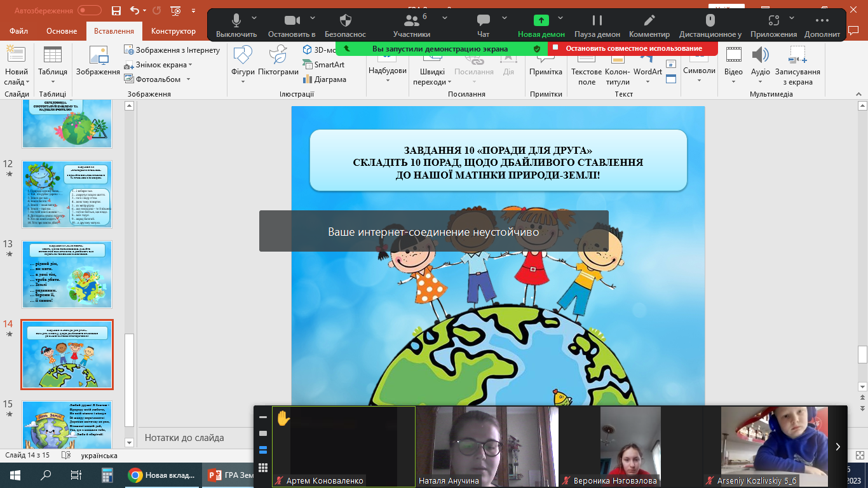Stop the Zoom video camera
This screenshot has height=488, width=868.
[x=292, y=25]
